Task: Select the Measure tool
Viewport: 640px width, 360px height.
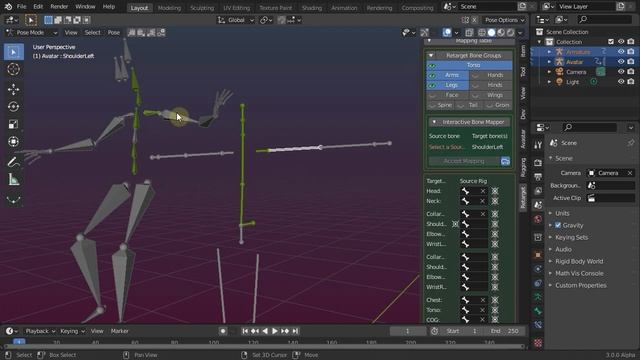Action: point(13,180)
